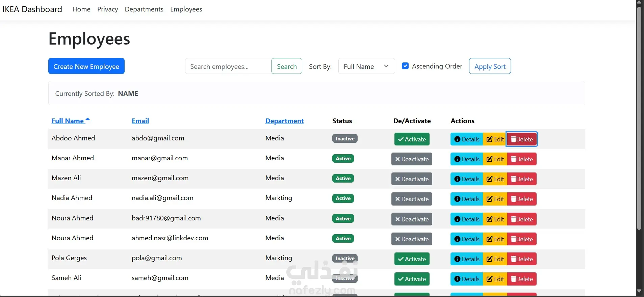Image resolution: width=644 pixels, height=297 pixels.
Task: Deactivate Mazen Ali's account
Action: pos(411,179)
